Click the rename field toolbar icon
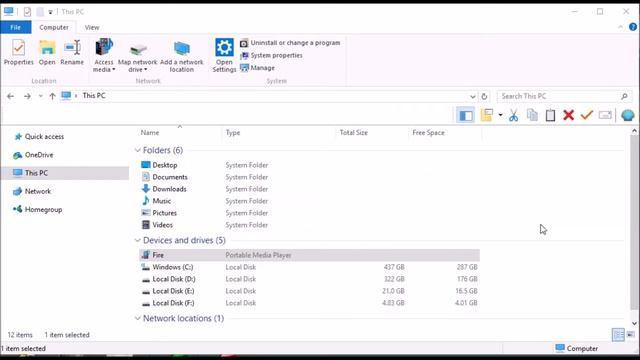This screenshot has height=360, width=640. click(605, 116)
